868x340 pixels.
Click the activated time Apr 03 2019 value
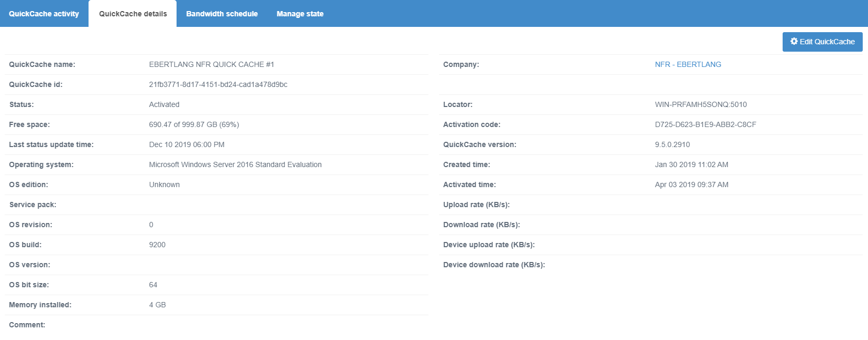691,184
